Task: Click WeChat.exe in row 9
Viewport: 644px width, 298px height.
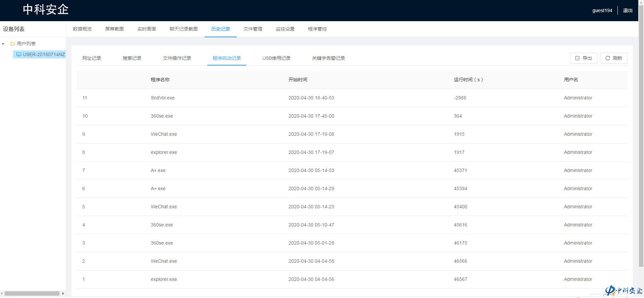Action: (164, 134)
